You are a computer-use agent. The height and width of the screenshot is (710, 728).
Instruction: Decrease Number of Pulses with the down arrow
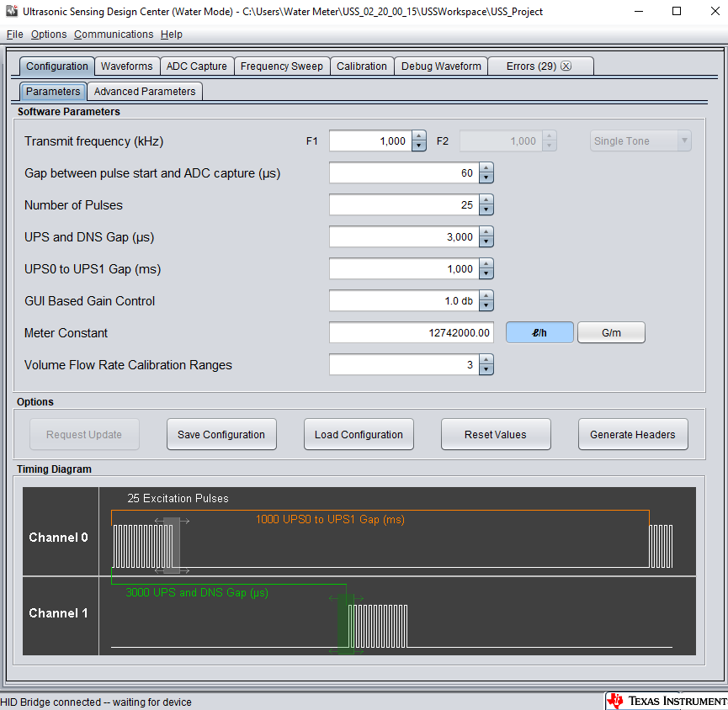[x=486, y=209]
